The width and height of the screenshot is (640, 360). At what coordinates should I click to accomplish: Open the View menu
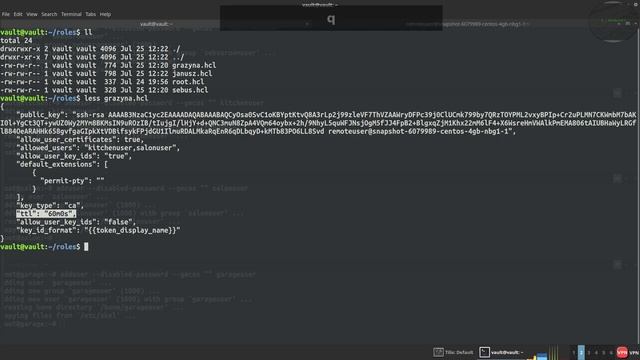(x=32, y=14)
